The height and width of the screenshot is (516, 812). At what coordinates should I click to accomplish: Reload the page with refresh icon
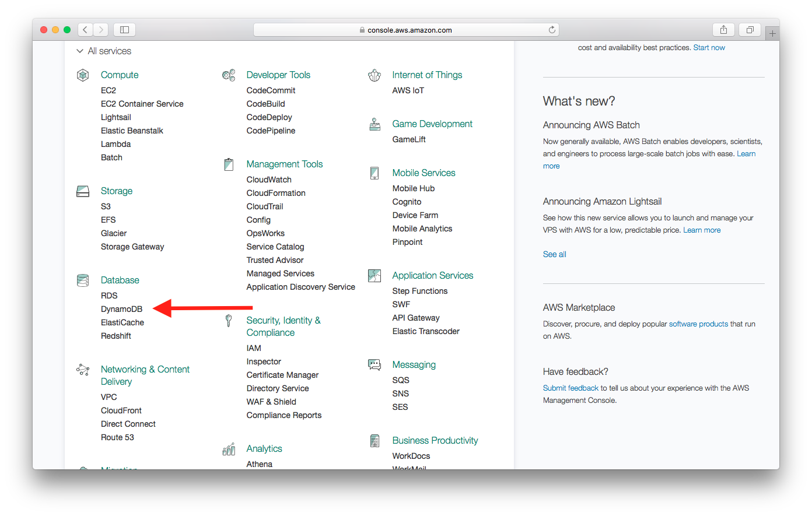552,30
